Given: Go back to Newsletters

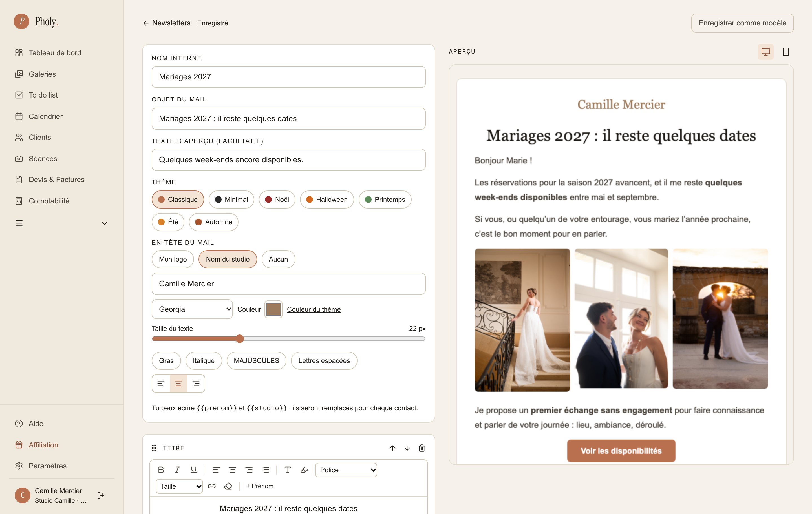Looking at the screenshot, I should point(167,23).
